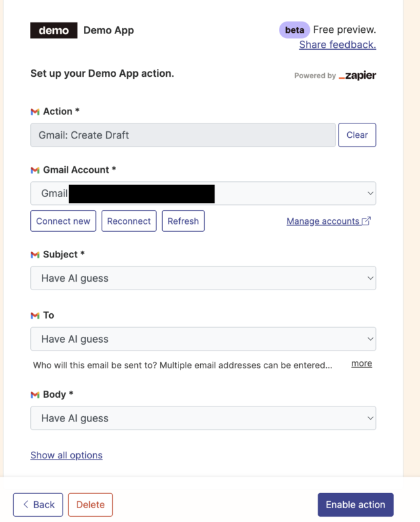
Task: Click Gmail icon beside Body label
Action: [35, 395]
